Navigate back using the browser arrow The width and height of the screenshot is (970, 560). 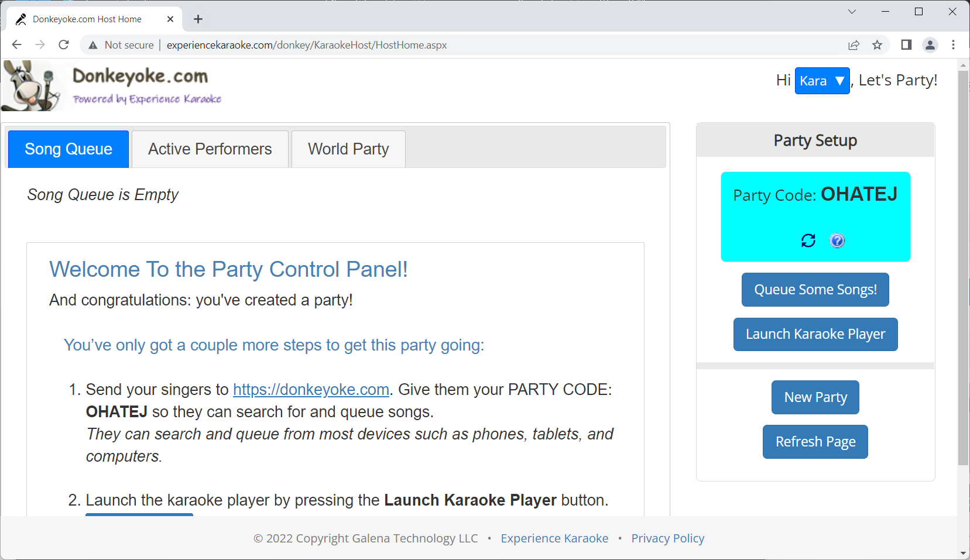pyautogui.click(x=16, y=44)
